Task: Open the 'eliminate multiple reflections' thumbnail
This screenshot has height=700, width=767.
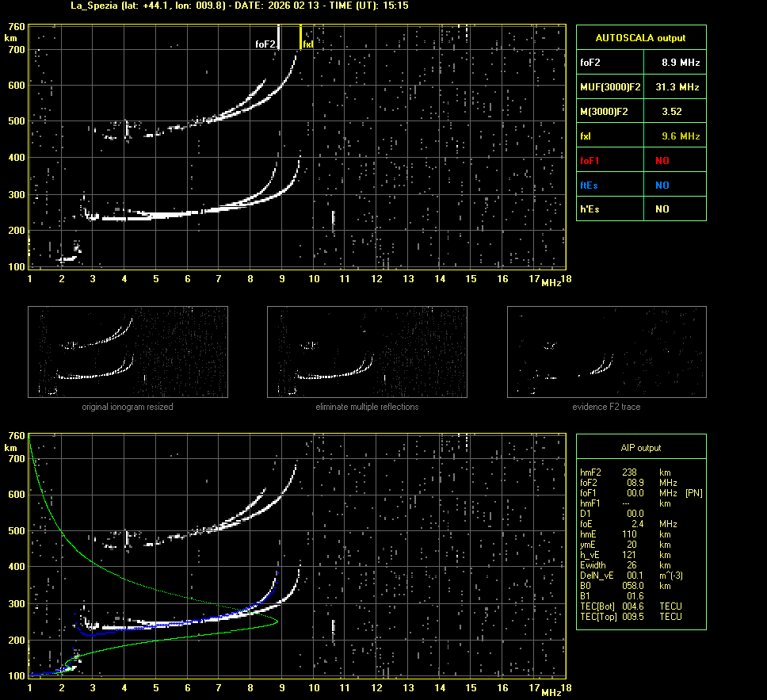Action: tap(367, 351)
